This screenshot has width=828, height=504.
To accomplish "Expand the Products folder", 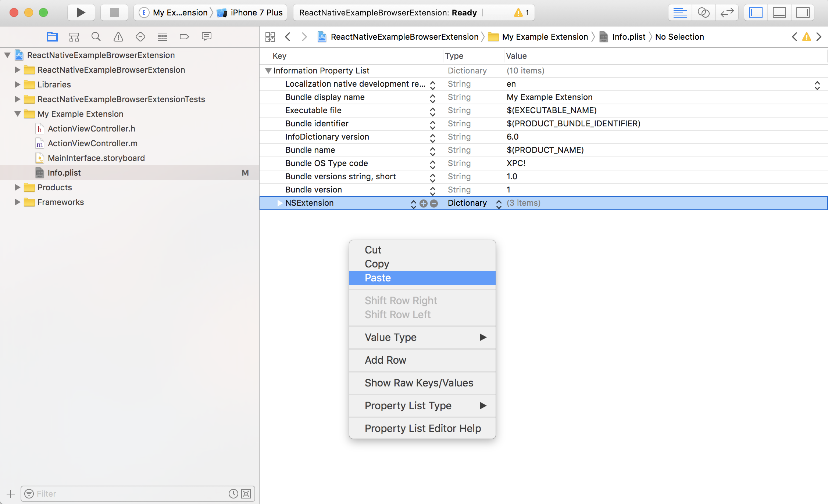I will pyautogui.click(x=17, y=187).
